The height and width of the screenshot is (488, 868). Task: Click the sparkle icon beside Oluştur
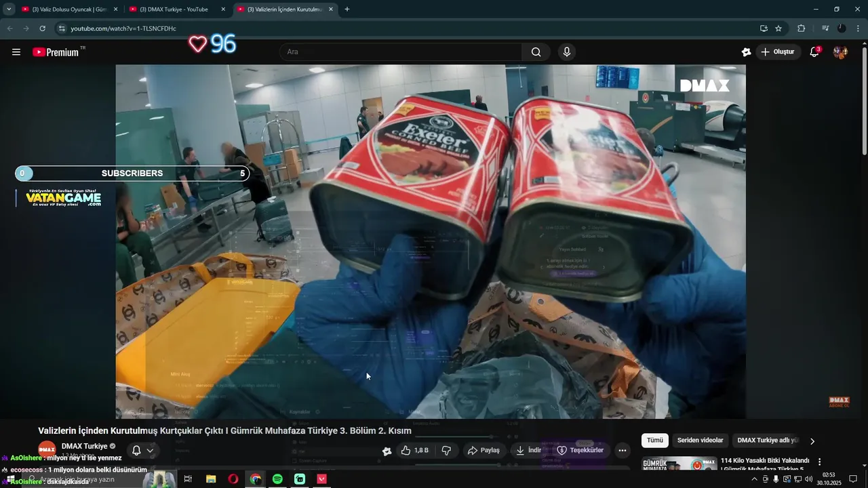click(x=746, y=52)
